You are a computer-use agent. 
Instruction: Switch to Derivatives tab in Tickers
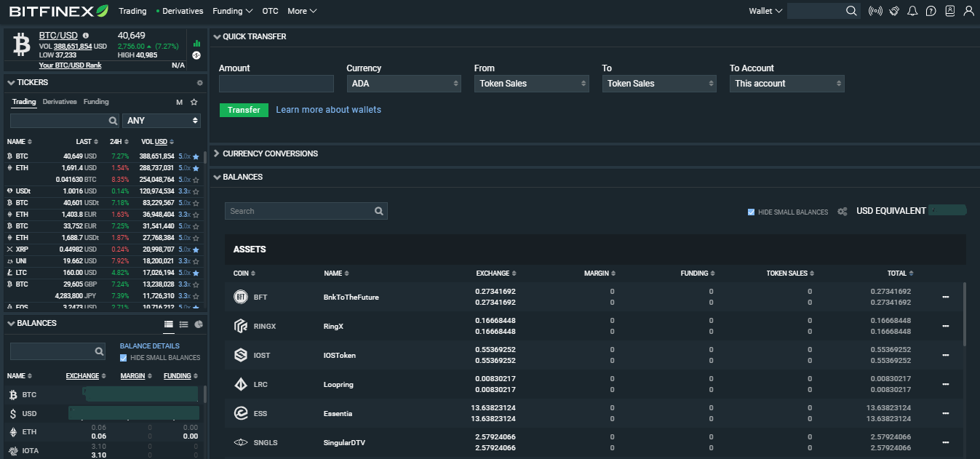[60, 102]
